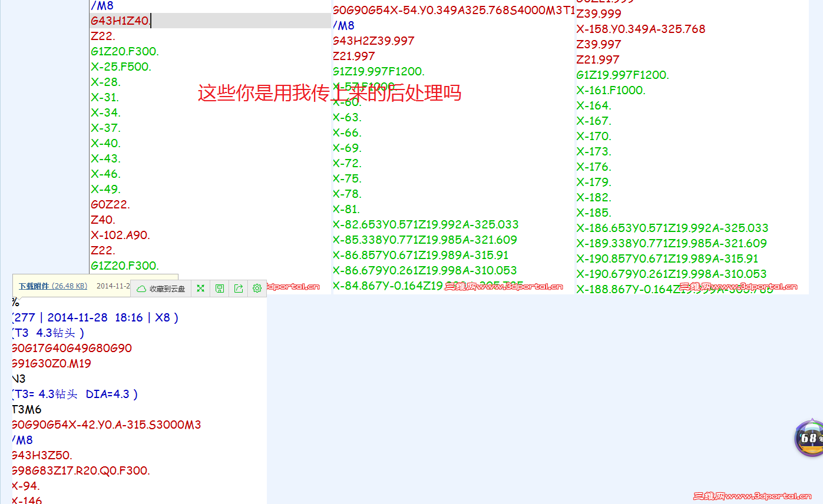Expand attachment preview to fullscreen
The image size is (823, 504).
coord(200,288)
